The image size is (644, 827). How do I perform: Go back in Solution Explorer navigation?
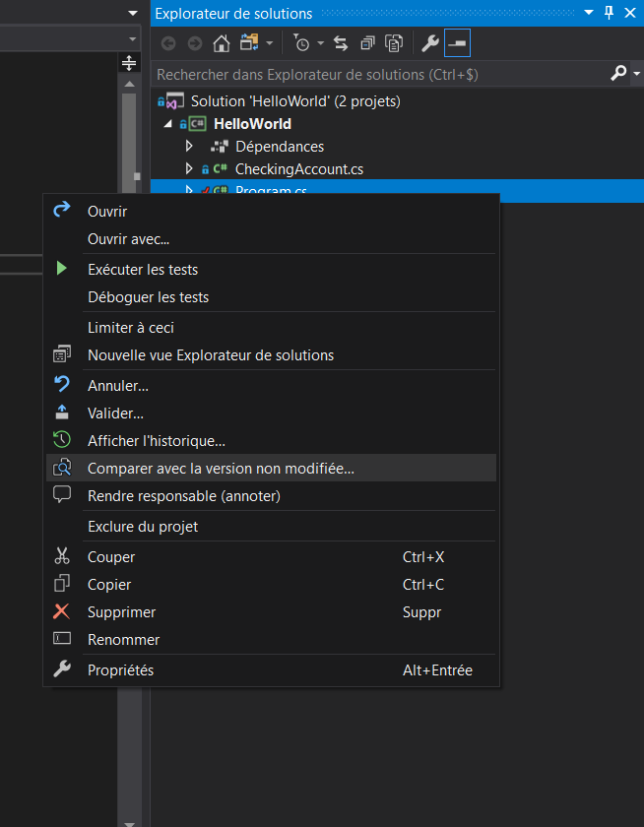[x=168, y=43]
